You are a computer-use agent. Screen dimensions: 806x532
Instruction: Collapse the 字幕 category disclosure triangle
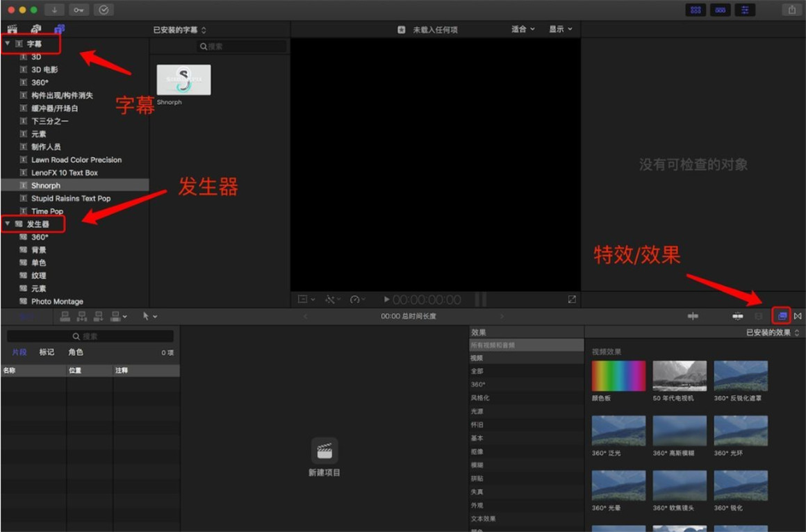pyautogui.click(x=8, y=44)
